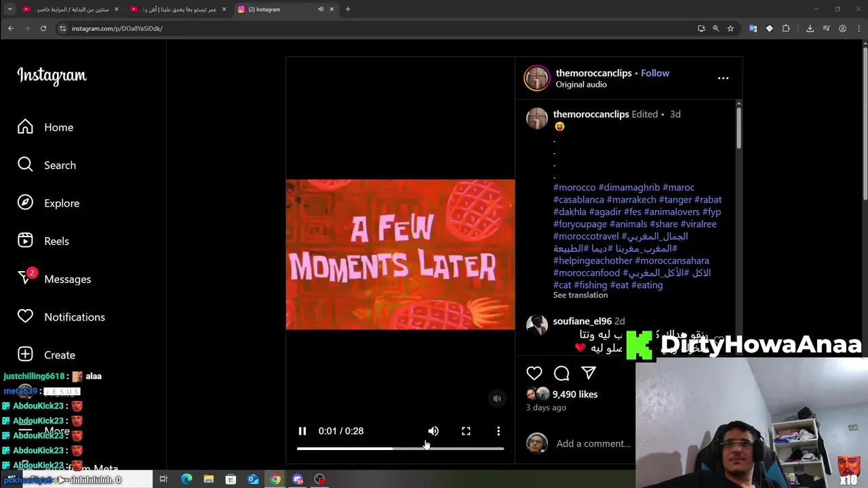Open hashtag #fishing
Viewport: 868px width, 488px height.
[x=591, y=285]
